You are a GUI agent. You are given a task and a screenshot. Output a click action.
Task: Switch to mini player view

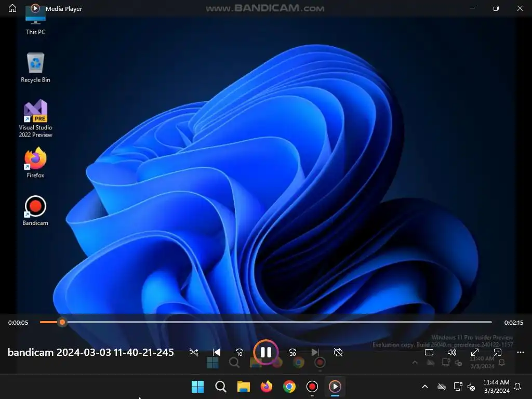coord(497,352)
